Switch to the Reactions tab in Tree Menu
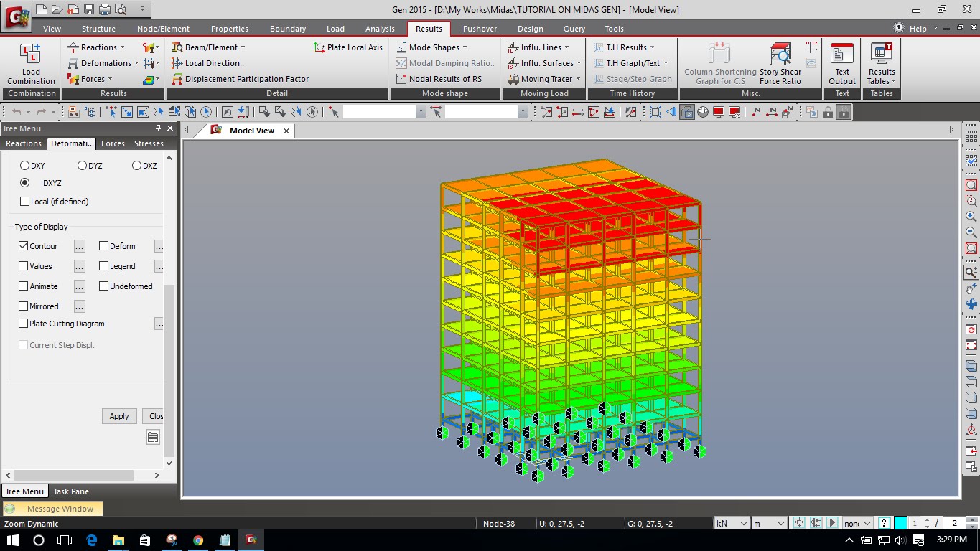Image resolution: width=980 pixels, height=551 pixels. [23, 143]
